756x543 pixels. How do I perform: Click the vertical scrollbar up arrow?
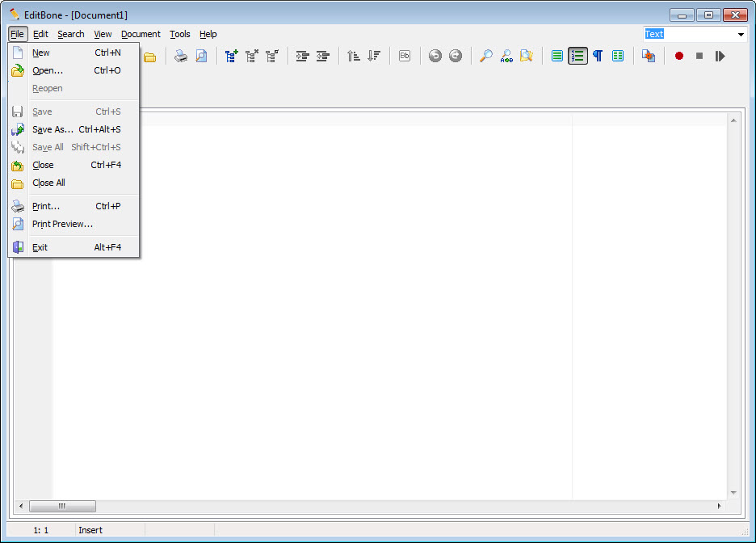[x=733, y=120]
